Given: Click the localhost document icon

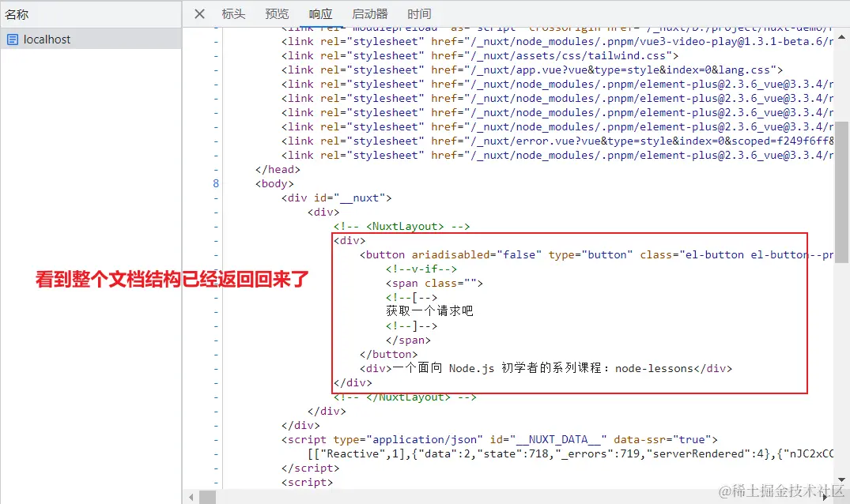Looking at the screenshot, I should click(12, 39).
